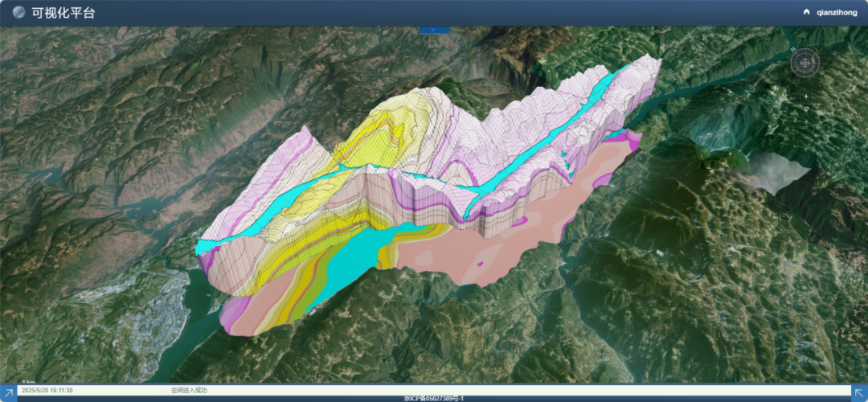Open the 京ICP备05027389号-1 footer link
The height and width of the screenshot is (402, 868).
[434, 398]
